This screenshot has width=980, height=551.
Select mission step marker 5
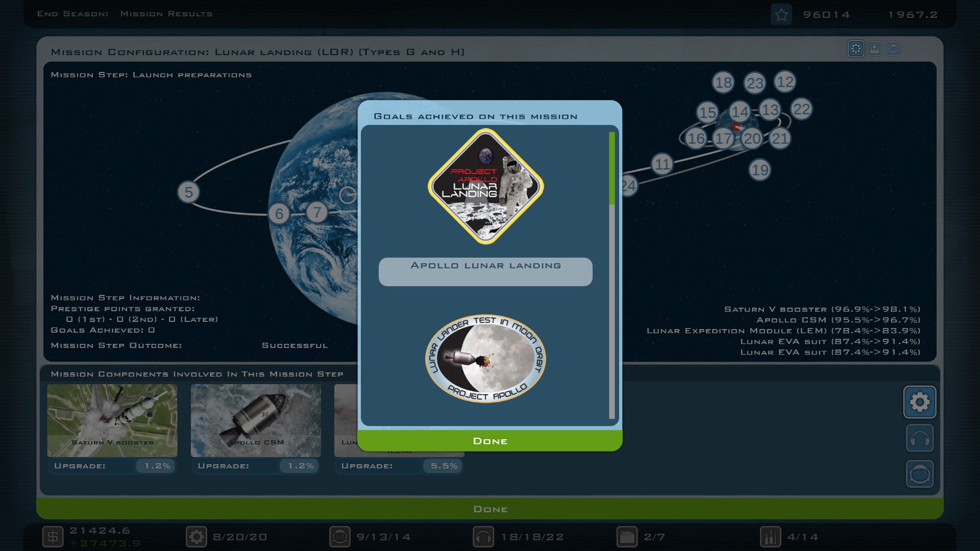click(188, 192)
